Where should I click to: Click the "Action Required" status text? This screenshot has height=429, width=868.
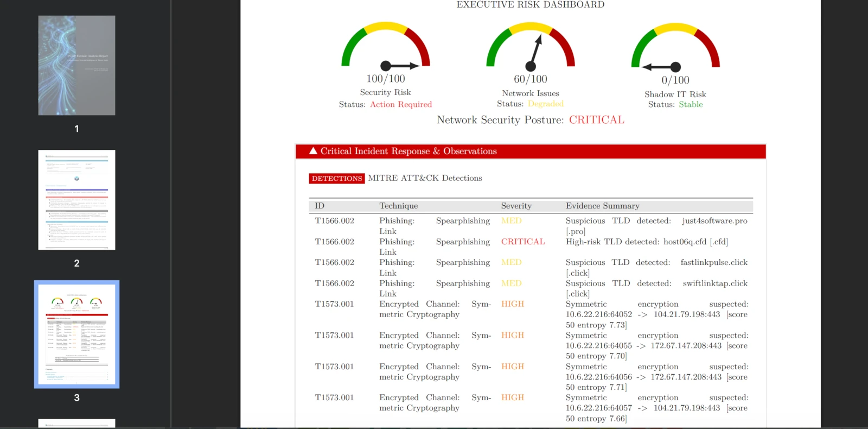click(401, 104)
